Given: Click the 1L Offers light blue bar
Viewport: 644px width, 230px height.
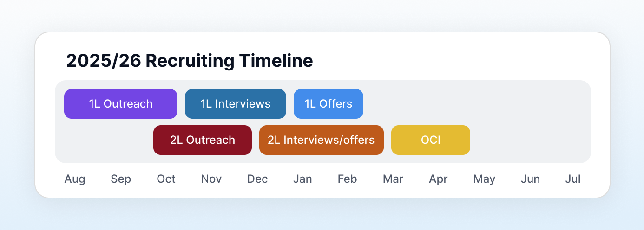Looking at the screenshot, I should click(329, 104).
